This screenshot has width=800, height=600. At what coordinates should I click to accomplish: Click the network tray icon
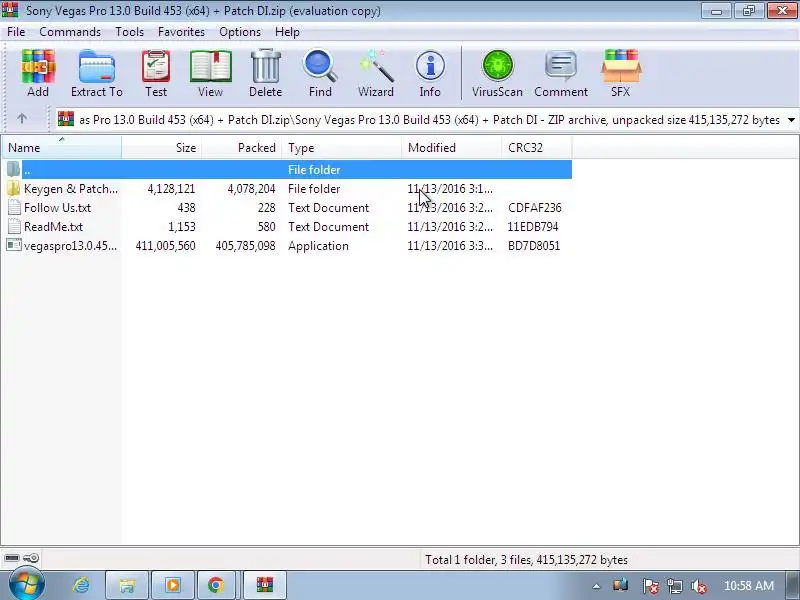675,586
